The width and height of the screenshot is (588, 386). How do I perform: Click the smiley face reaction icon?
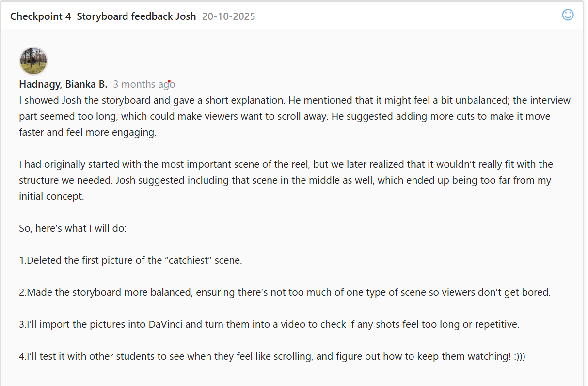568,15
